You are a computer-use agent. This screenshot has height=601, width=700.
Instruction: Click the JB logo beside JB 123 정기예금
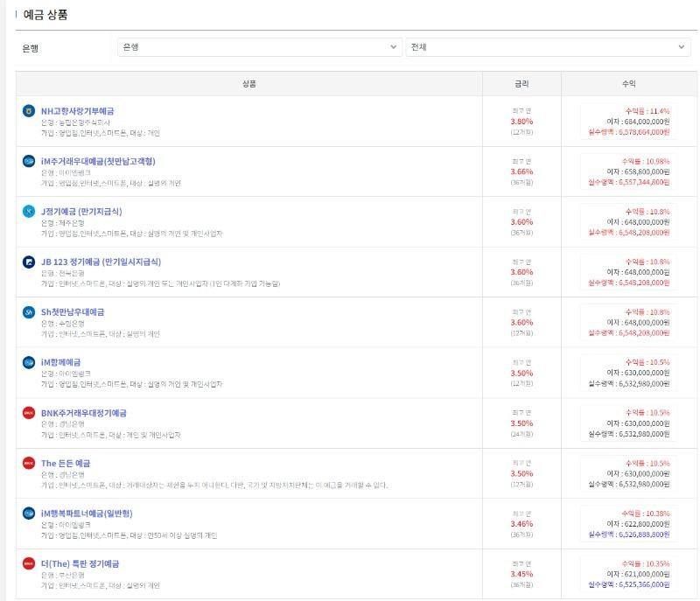click(29, 262)
